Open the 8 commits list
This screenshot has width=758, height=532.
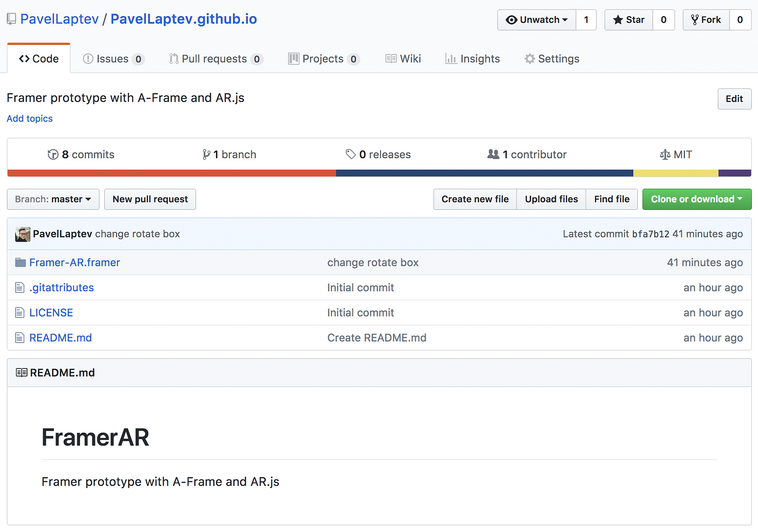click(81, 154)
